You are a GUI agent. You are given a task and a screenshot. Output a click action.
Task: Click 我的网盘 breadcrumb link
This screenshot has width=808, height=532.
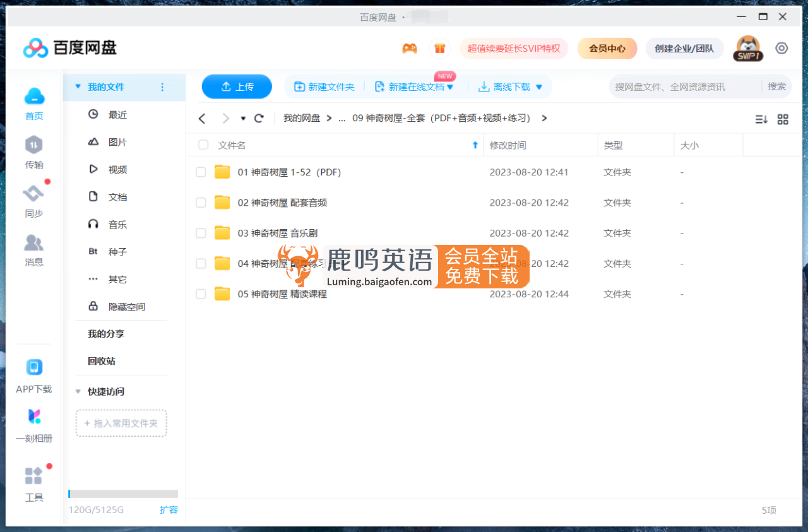pos(302,118)
